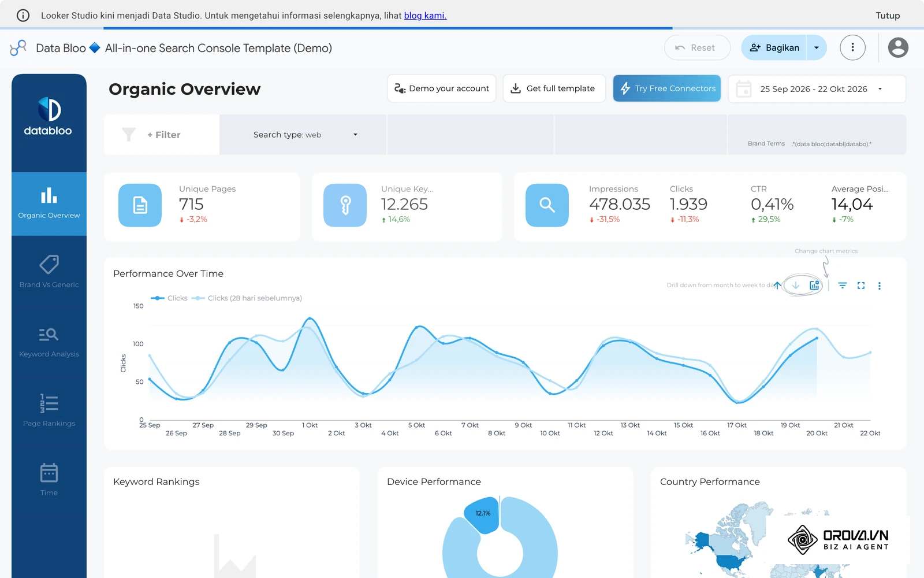The width and height of the screenshot is (924, 578).
Task: Click the Reset button
Action: coord(697,48)
